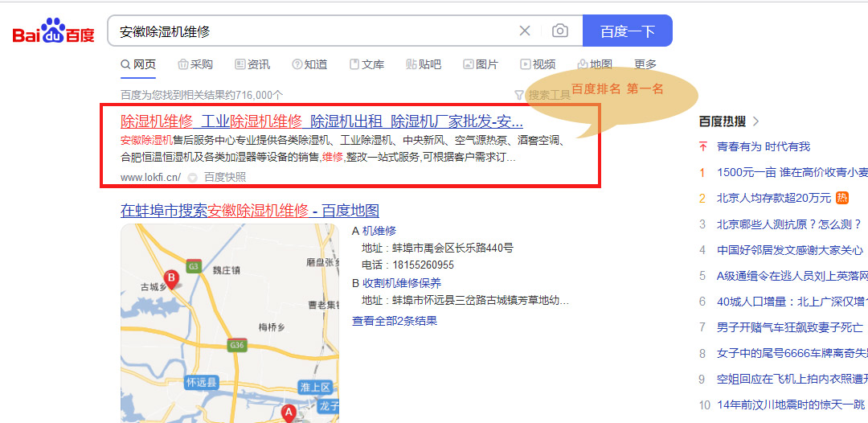
Task: Open hot search 北京人均存款超20万元
Action: coord(774,198)
